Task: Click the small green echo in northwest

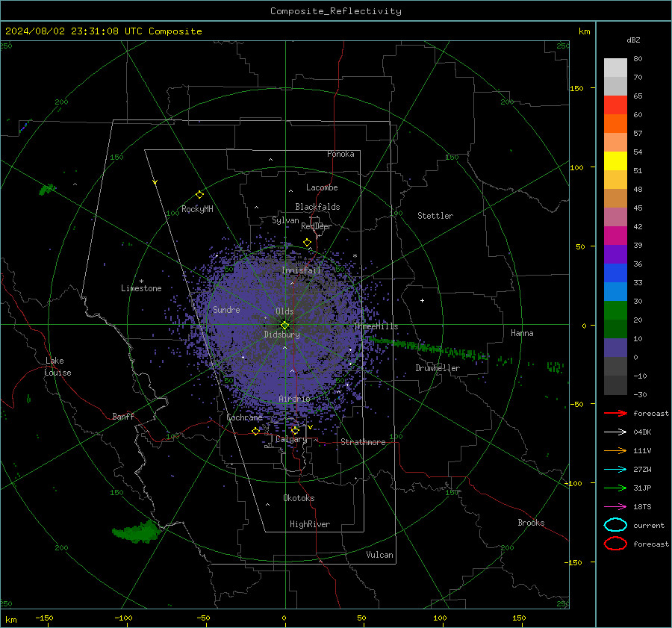Action: point(47,189)
